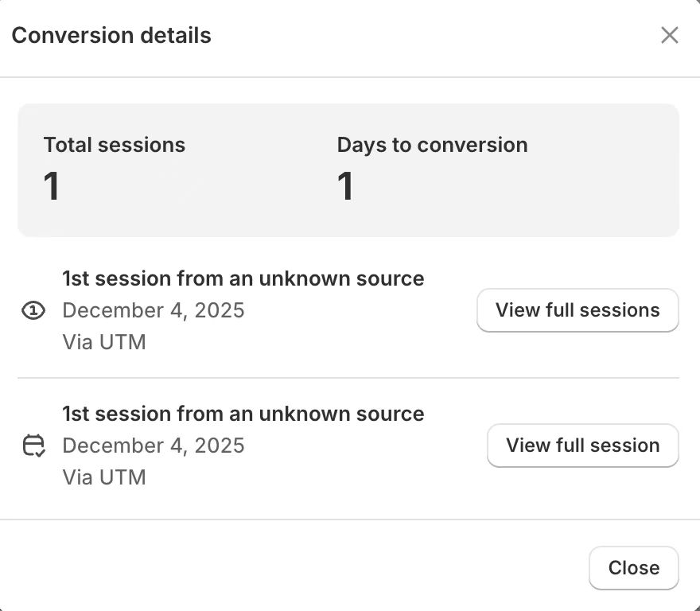Click session heading beside the circled-one icon
The width and height of the screenshot is (700, 611).
click(x=243, y=278)
